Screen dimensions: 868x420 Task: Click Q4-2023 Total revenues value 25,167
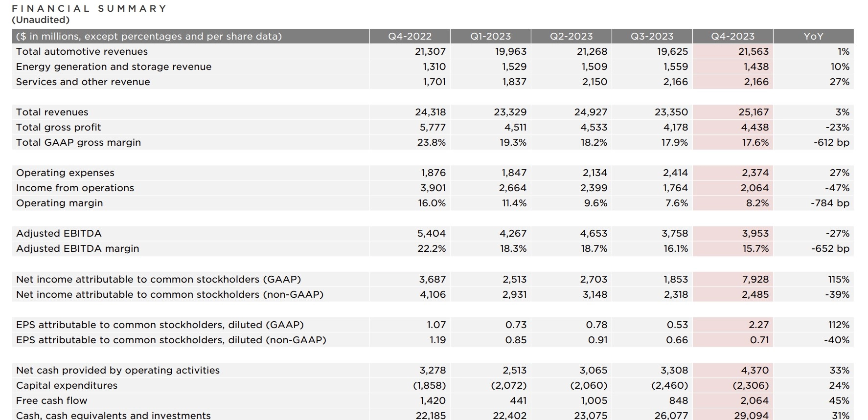tap(754, 112)
